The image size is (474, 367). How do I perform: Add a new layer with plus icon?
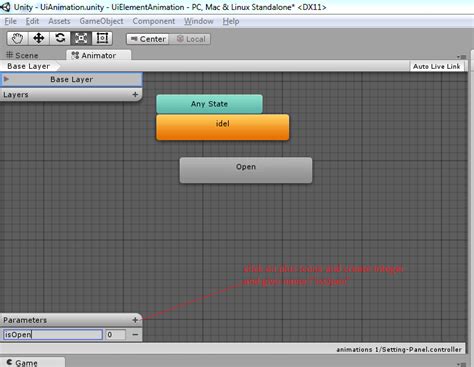click(135, 95)
